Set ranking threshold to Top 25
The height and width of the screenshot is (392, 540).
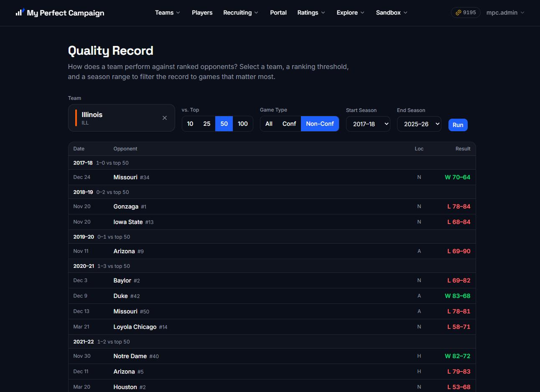pyautogui.click(x=207, y=124)
